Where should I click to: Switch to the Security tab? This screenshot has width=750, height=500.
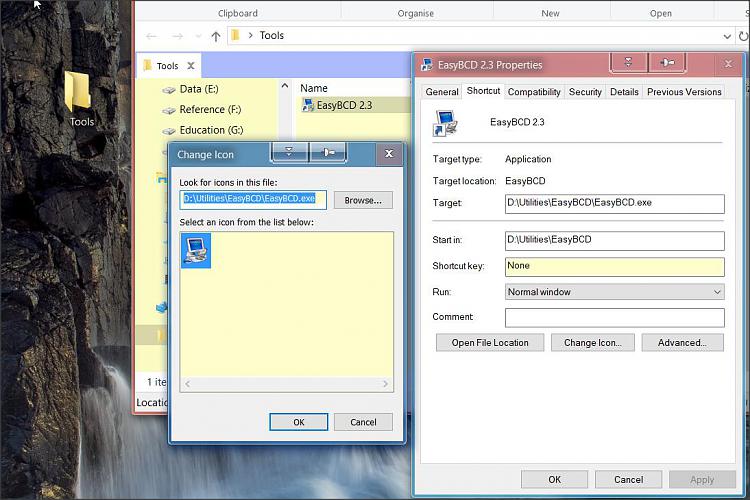pos(585,92)
